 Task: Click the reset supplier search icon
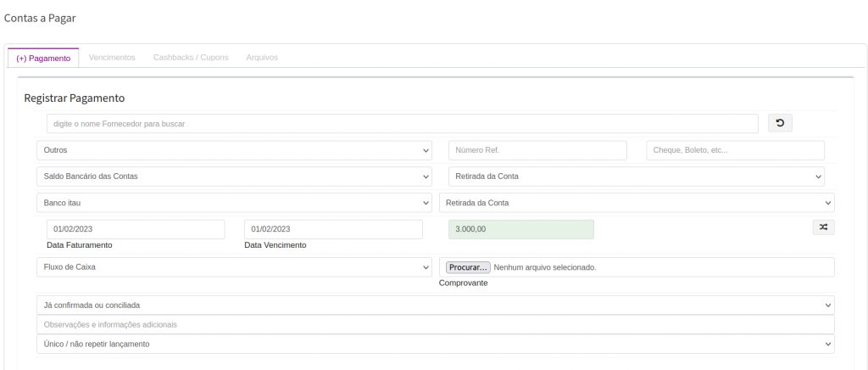(x=780, y=124)
